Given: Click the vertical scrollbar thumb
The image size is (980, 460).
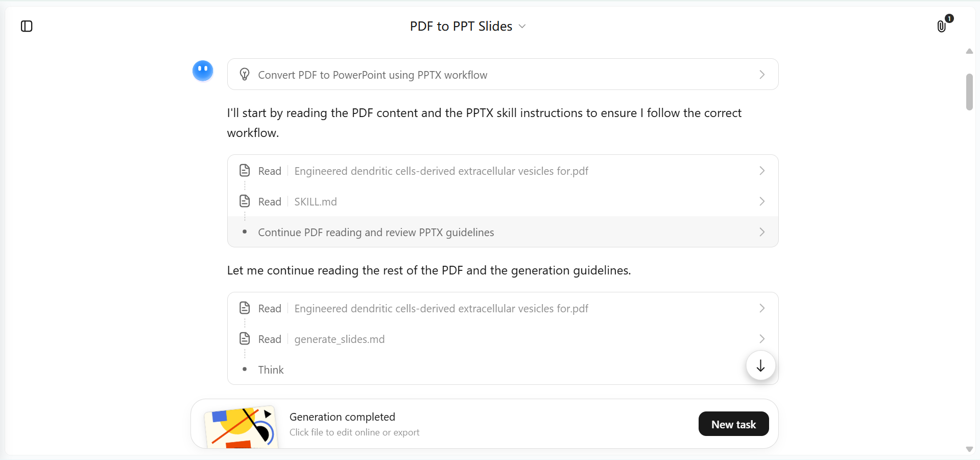Looking at the screenshot, I should (x=969, y=92).
